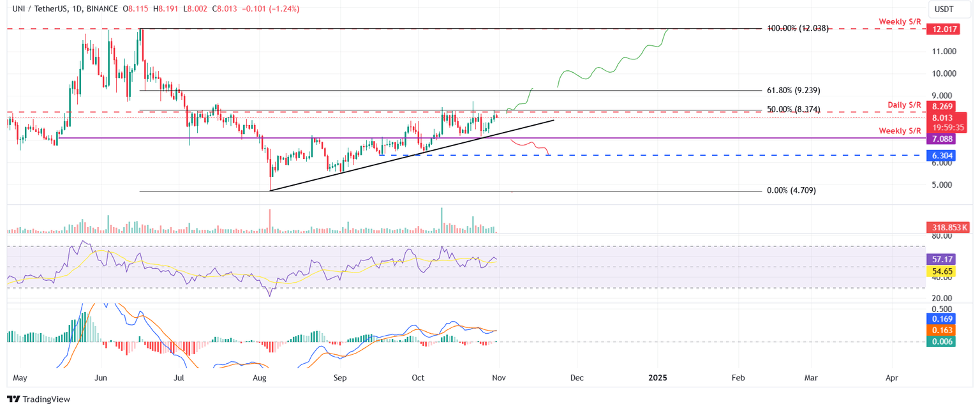
Task: Click the blue 0.169 MACD value badge
Action: click(942, 318)
